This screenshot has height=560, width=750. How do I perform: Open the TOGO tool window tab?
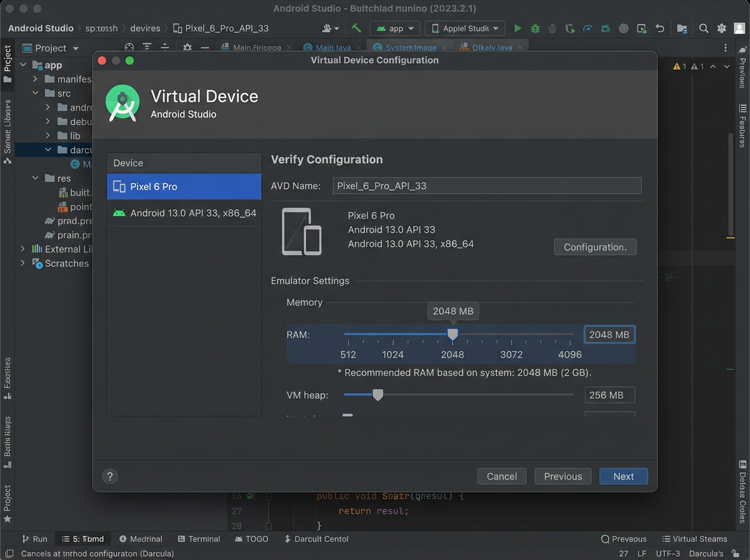[252, 539]
